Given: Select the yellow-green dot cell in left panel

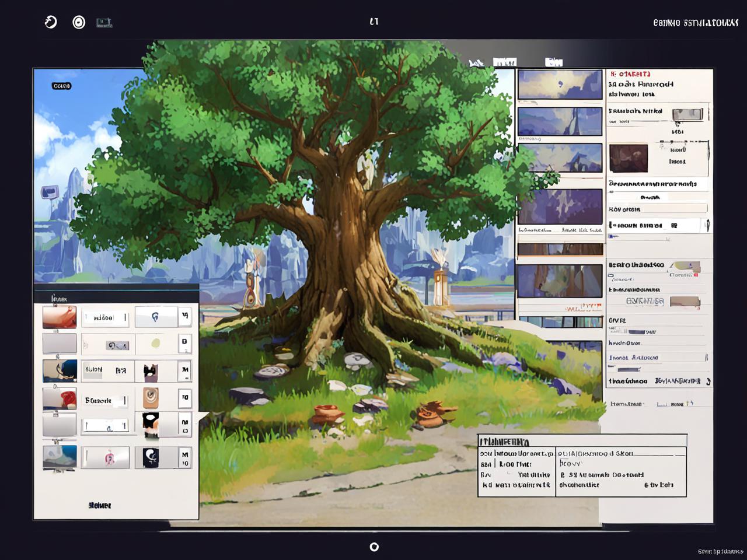Looking at the screenshot, I should coord(156,343).
